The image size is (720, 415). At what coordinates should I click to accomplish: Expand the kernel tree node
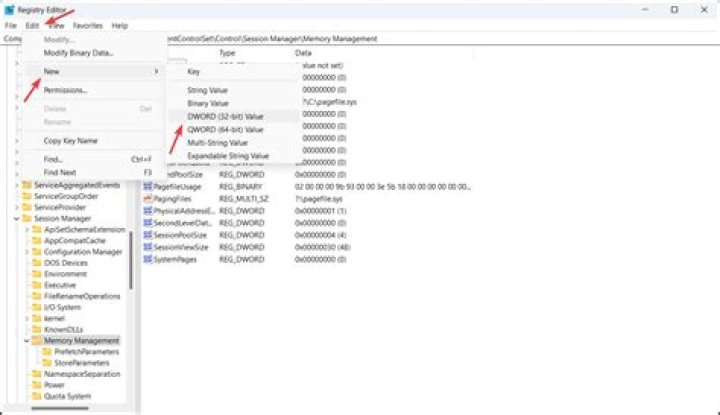[x=27, y=318]
